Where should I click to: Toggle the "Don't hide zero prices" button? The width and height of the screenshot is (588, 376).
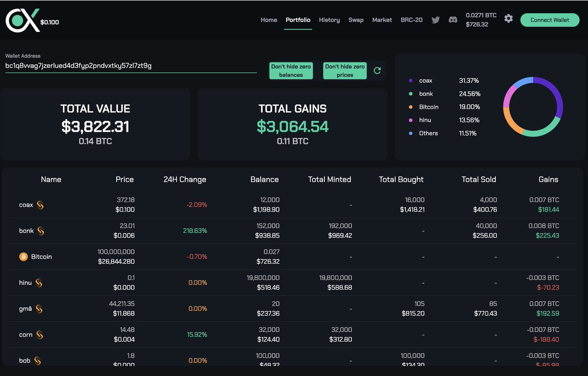click(345, 71)
